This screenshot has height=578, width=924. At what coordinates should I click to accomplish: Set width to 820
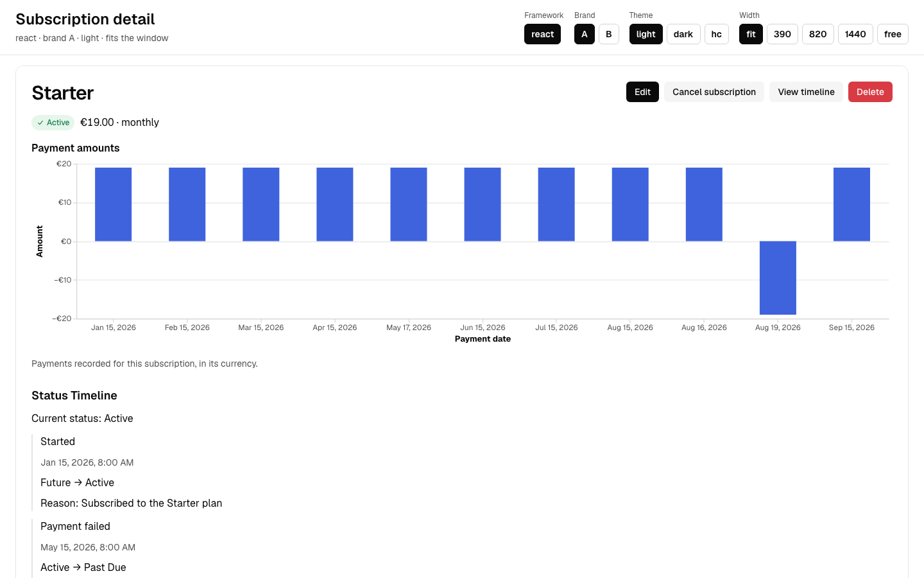tap(818, 34)
